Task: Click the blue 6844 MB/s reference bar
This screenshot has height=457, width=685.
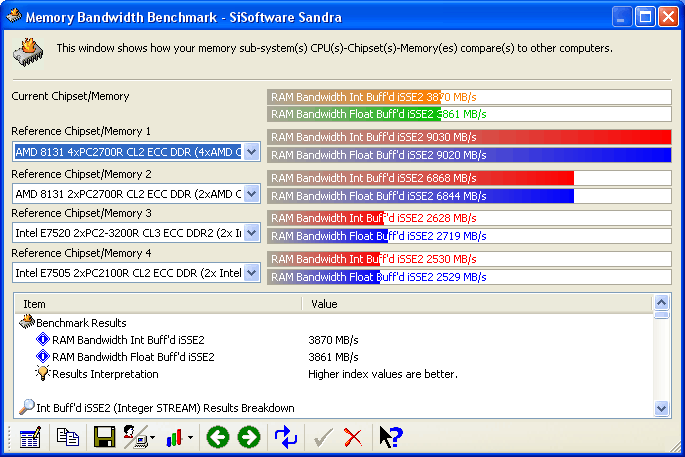Action: coord(469,196)
